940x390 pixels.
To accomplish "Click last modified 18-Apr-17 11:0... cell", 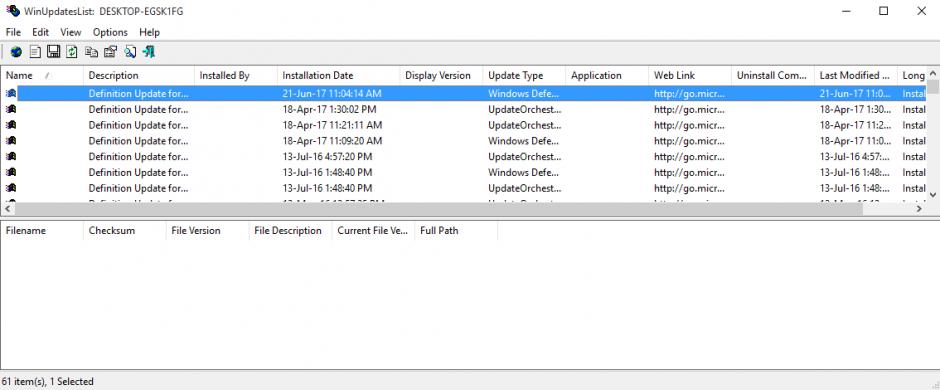I will tap(855, 141).
